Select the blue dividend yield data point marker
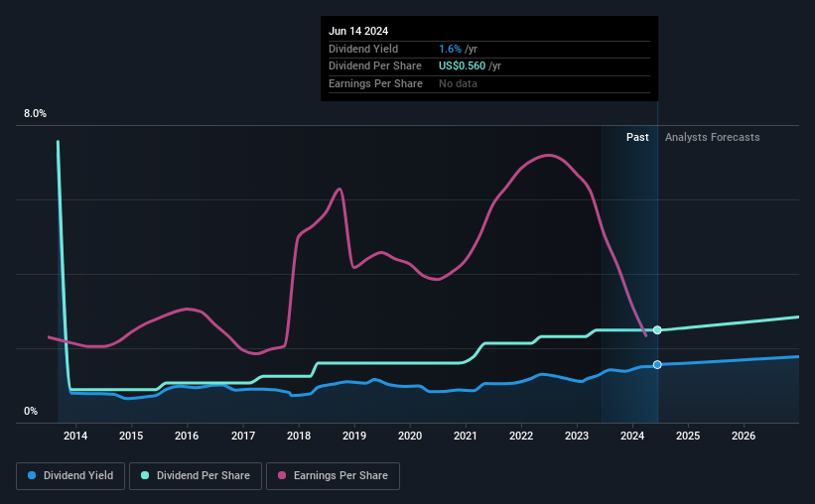This screenshot has height=504, width=815. [x=657, y=365]
